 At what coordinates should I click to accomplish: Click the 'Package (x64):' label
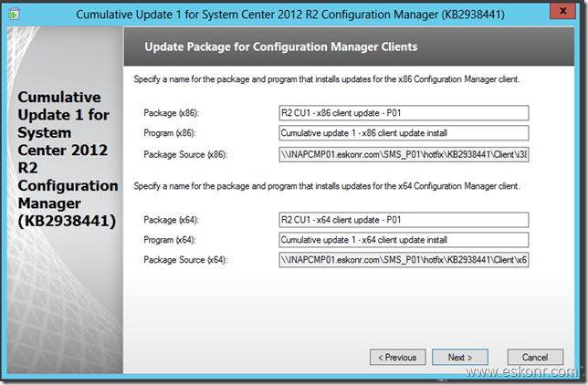[x=172, y=220]
